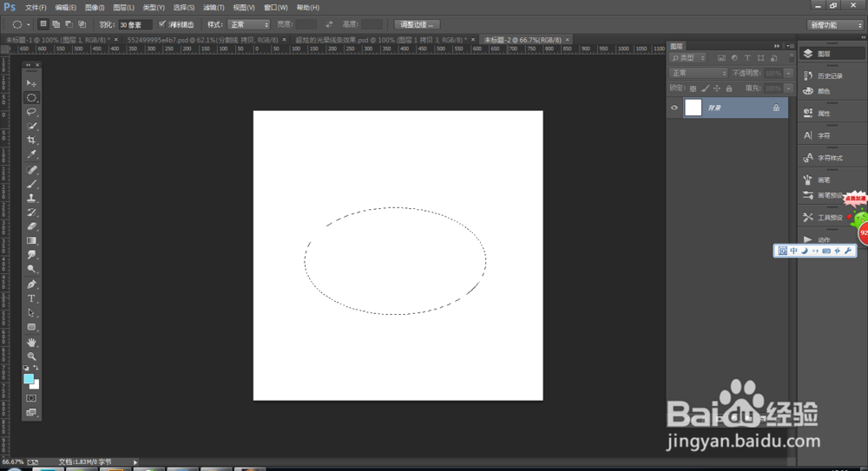The image size is (868, 471).
Task: Select the Eraser tool
Action: (x=31, y=226)
